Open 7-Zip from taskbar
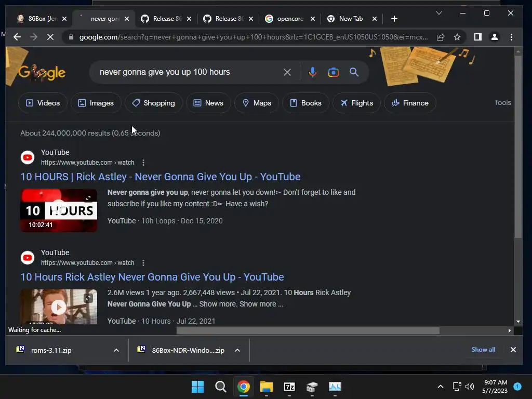Image resolution: width=532 pixels, height=399 pixels. (289, 387)
